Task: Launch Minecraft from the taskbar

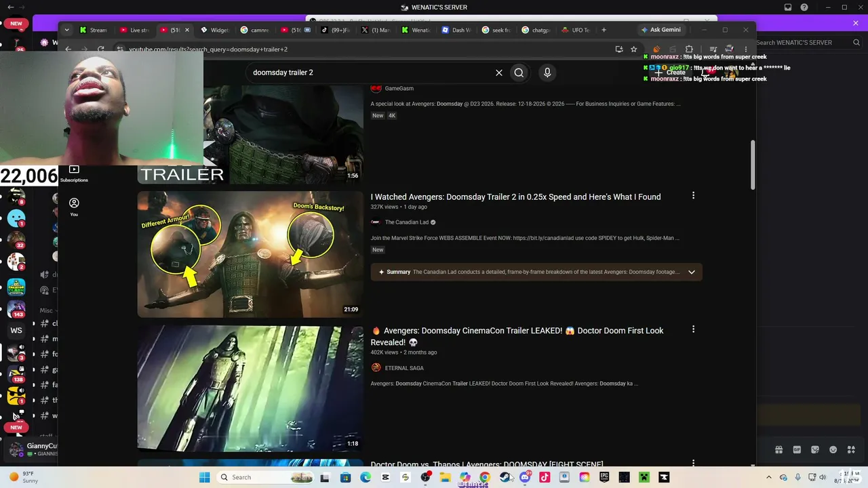Action: click(644, 477)
